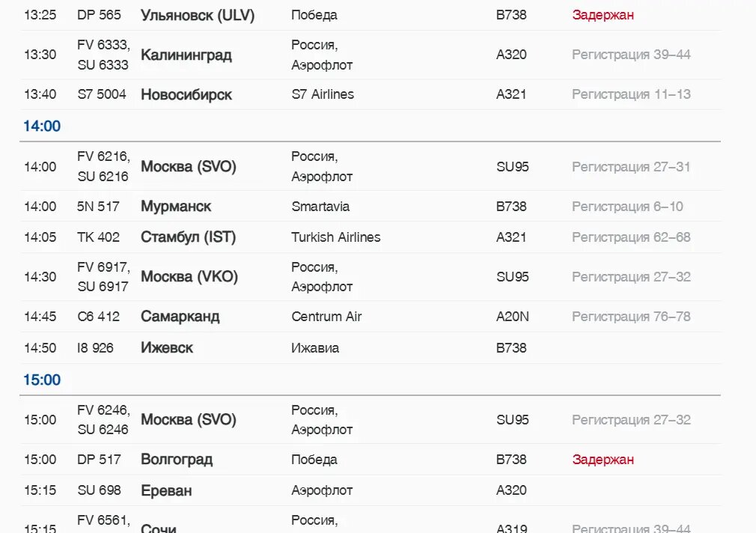Screen dimensions: 756x533
Task: Open the Мурманск flight details
Action: (x=176, y=206)
